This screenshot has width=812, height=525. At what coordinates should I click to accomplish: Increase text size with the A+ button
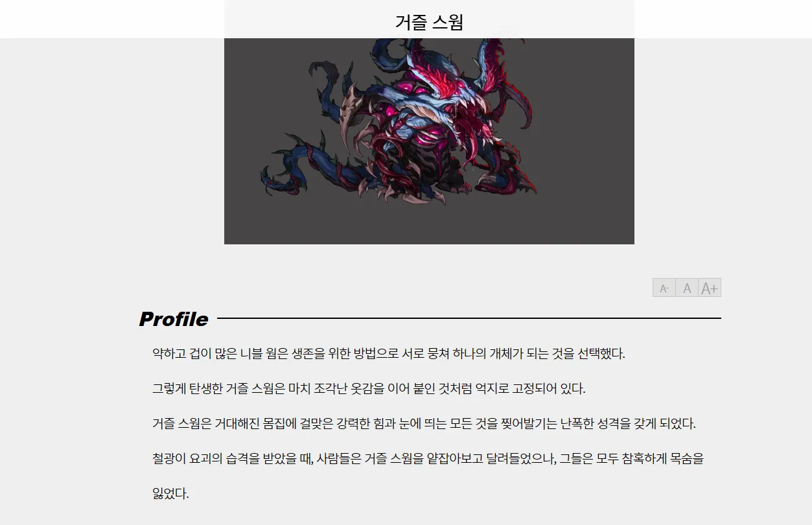(710, 288)
